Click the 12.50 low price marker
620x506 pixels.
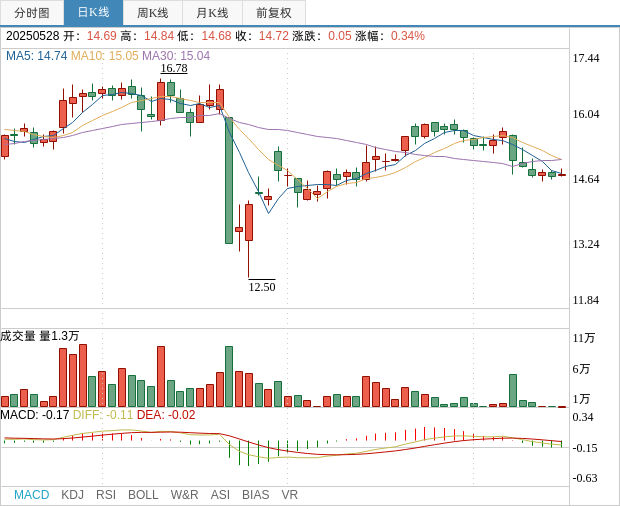pyautogui.click(x=262, y=287)
